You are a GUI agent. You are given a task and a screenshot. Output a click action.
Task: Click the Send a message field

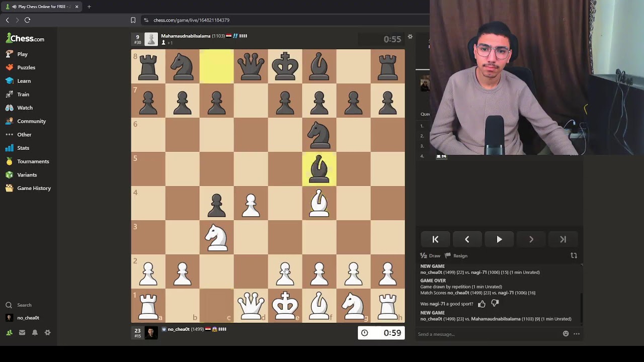point(488,334)
